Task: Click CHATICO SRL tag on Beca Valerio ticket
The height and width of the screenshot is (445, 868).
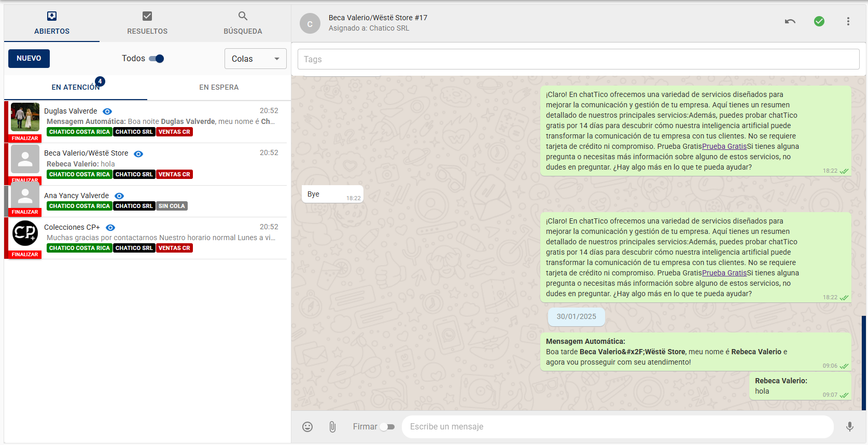Action: click(134, 174)
